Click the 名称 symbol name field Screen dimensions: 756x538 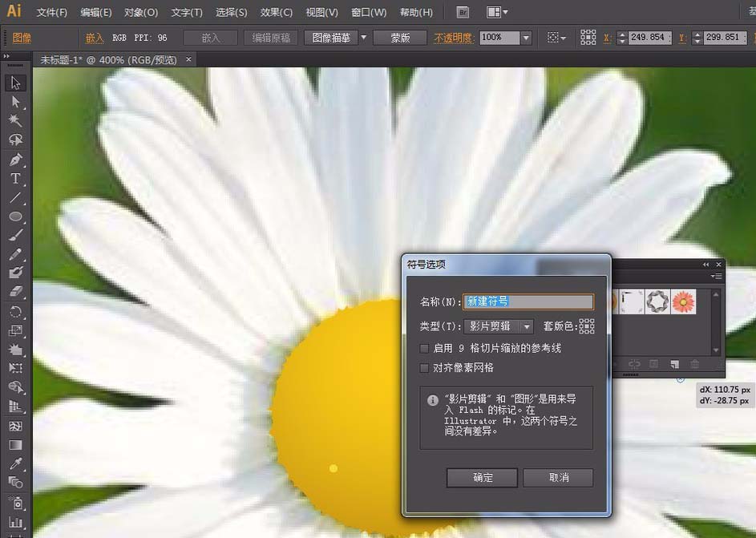coord(528,301)
